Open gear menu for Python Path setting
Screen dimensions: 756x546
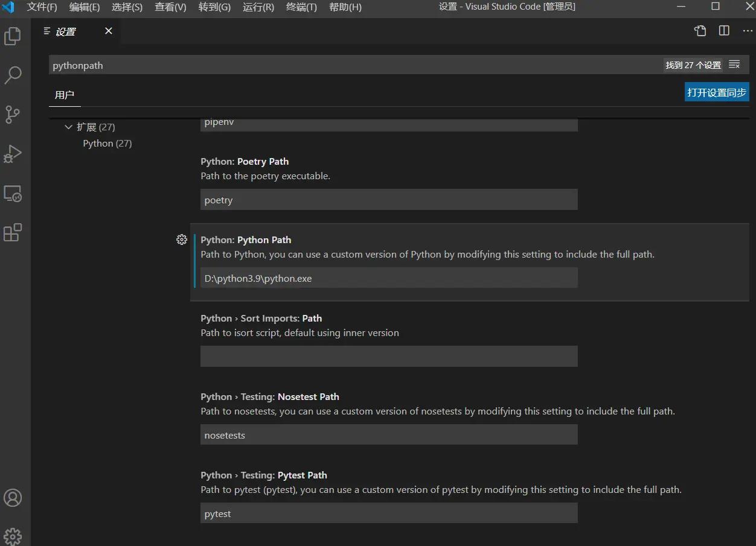[x=182, y=240]
